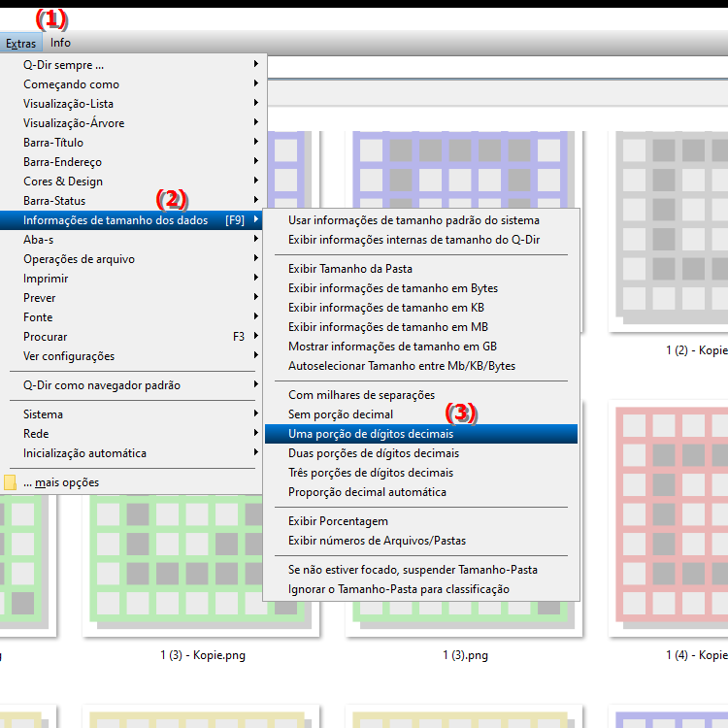The image size is (728, 728).
Task: Select the green 1 (3).png thumbnail
Action: (x=464, y=617)
